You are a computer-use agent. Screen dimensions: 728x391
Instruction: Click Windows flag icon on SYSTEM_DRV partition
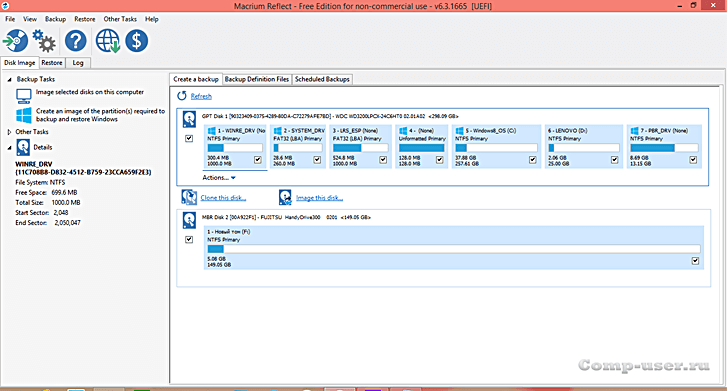tap(277, 130)
